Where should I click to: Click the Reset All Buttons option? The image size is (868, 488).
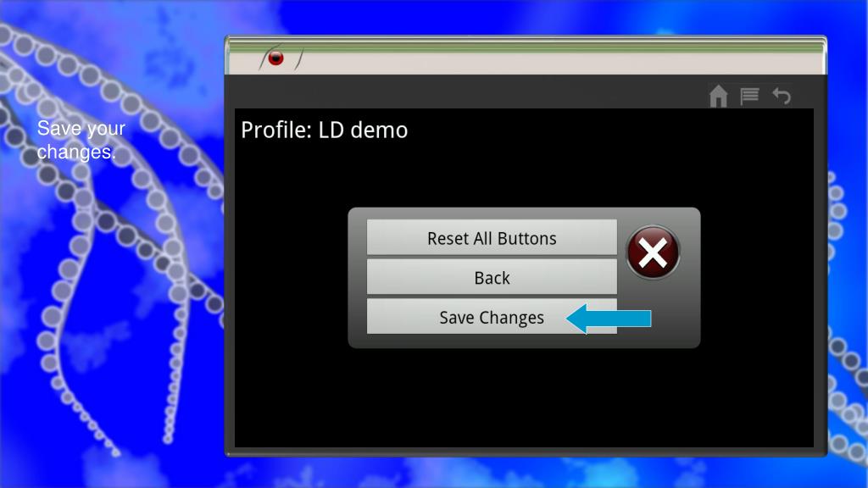[492, 237]
